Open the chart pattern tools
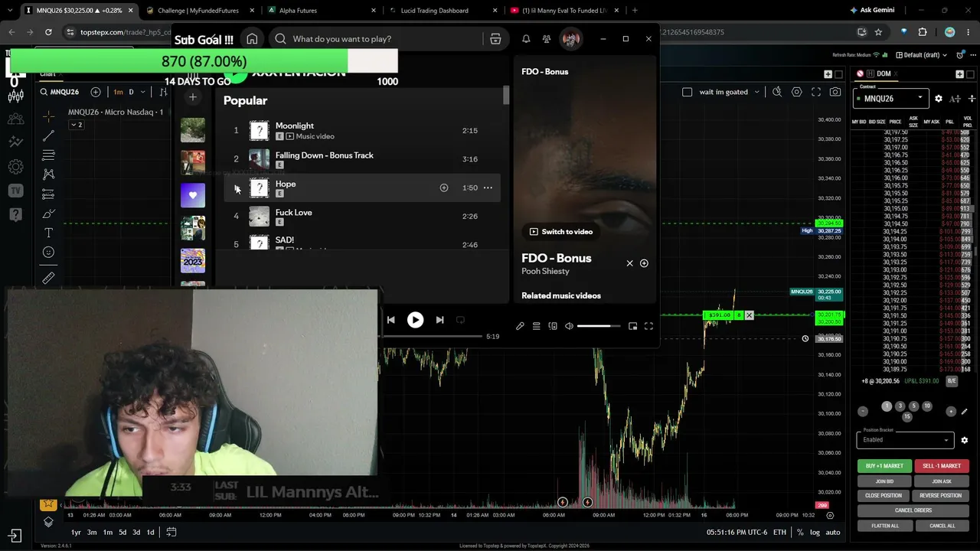 [x=48, y=174]
